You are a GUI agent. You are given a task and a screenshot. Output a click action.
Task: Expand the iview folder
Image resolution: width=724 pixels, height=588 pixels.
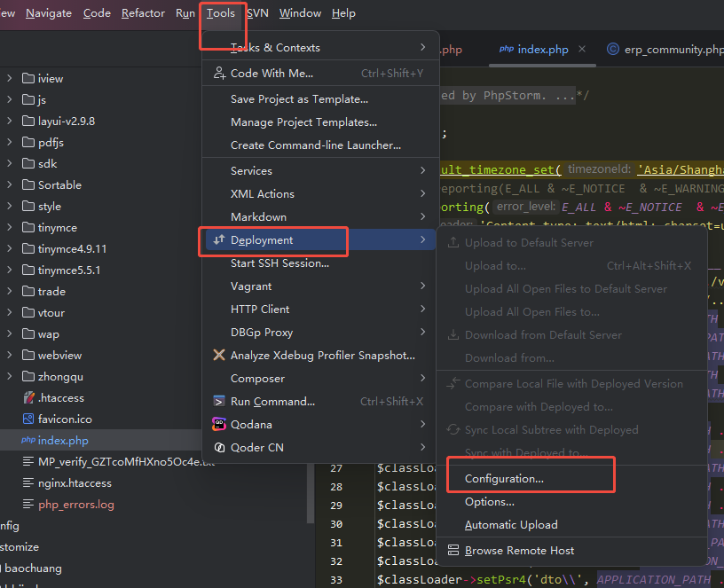(9, 78)
